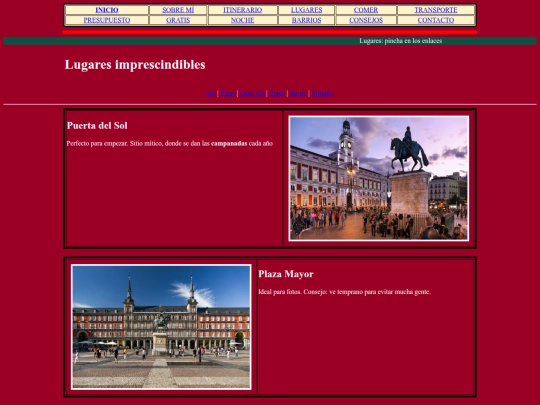Click the GRATIS navigation link
540x405 pixels.
[x=178, y=20]
